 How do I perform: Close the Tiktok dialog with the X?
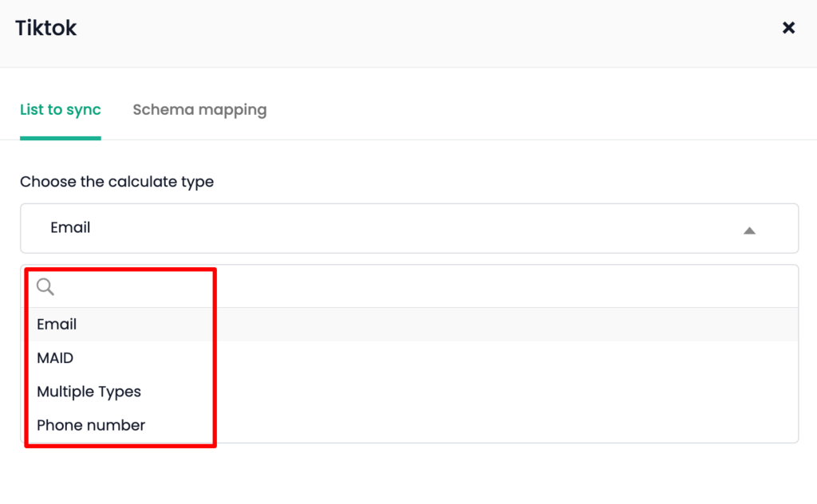tap(788, 28)
